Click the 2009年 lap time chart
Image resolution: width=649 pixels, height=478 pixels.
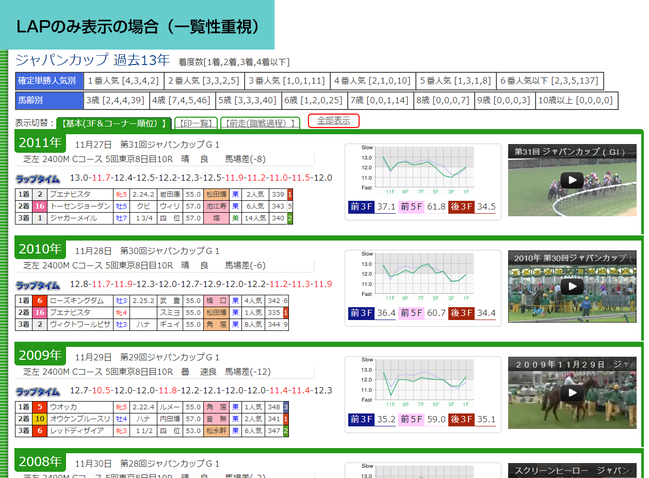click(x=418, y=382)
